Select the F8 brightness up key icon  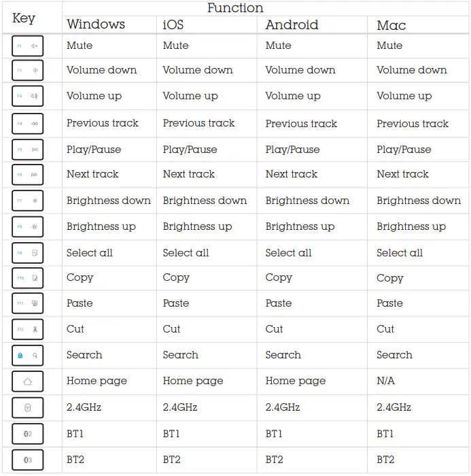27,226
